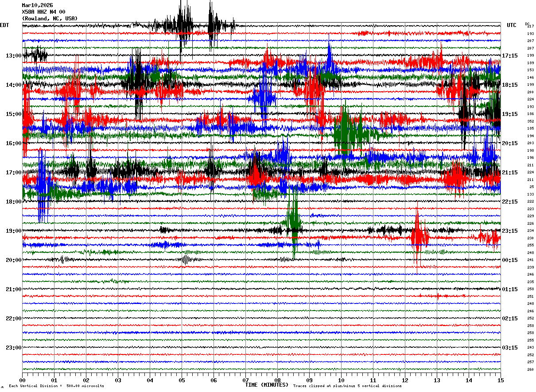The width and height of the screenshot is (536, 392).
Task: Click the vertical division microvolts scale note
Action: (56, 386)
